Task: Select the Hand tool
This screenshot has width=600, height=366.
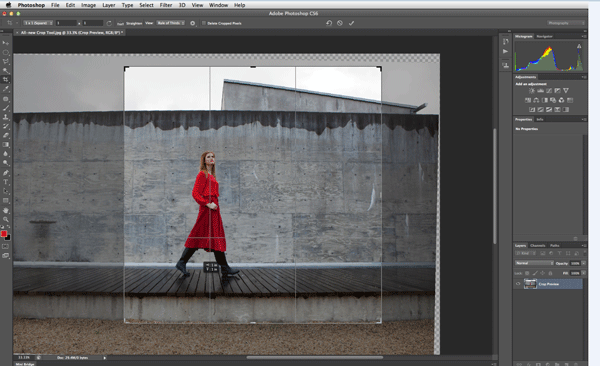Action: click(5, 210)
